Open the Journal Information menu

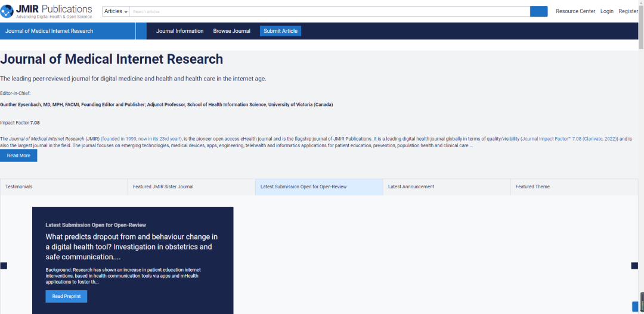[180, 31]
